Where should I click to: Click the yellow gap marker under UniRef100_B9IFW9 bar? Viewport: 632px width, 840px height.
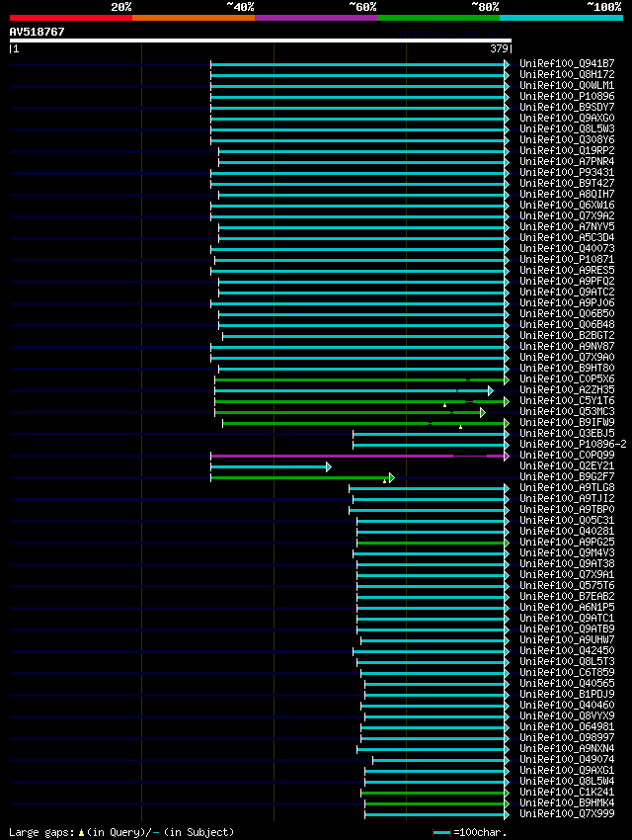coord(460,427)
